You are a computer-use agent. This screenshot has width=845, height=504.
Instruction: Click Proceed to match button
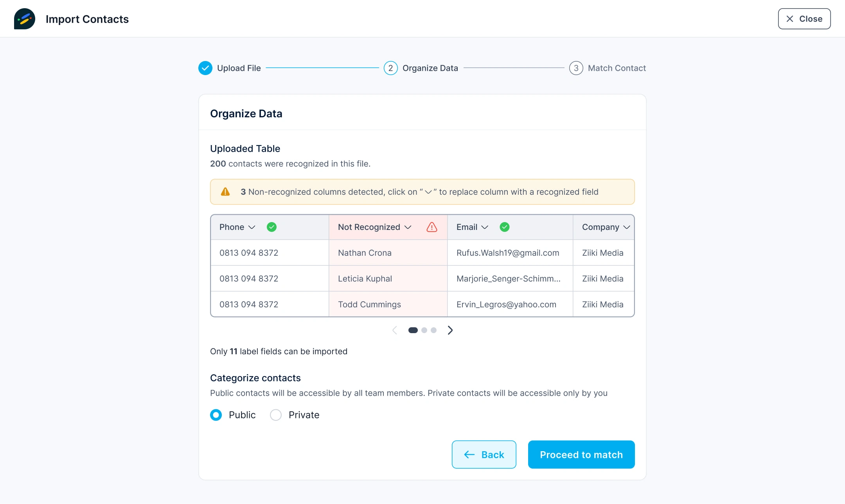tap(581, 455)
